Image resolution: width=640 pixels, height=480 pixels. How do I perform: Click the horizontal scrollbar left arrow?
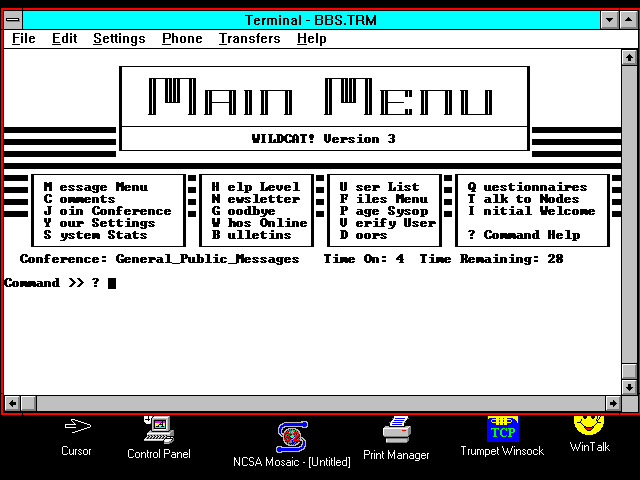[12, 403]
